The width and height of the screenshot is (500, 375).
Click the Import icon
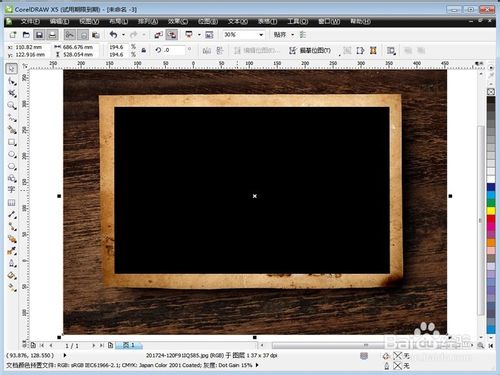coord(159,35)
